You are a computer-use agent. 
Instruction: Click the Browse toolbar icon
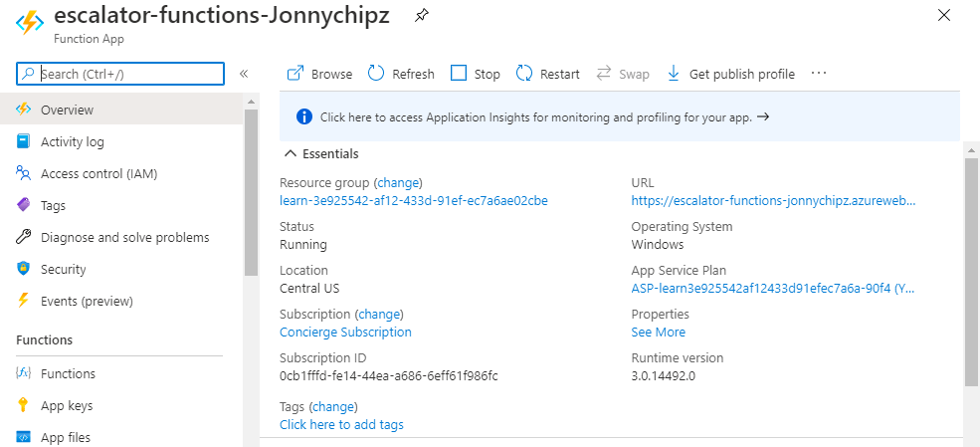point(296,74)
